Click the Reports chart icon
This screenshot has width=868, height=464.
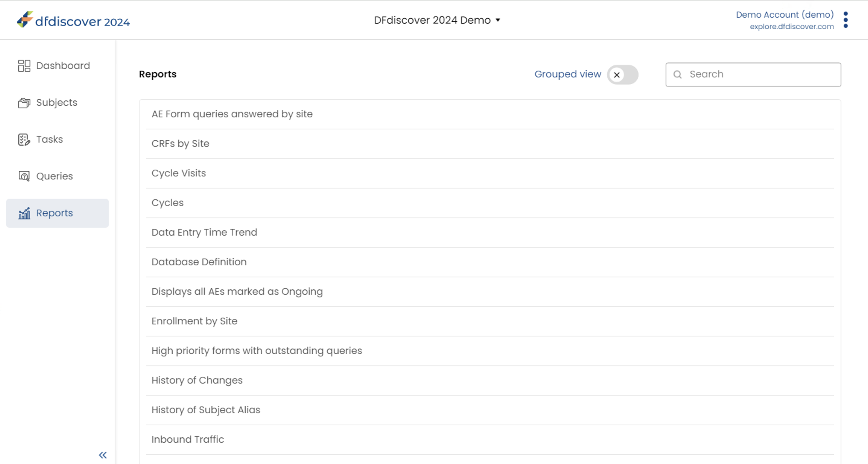(24, 213)
